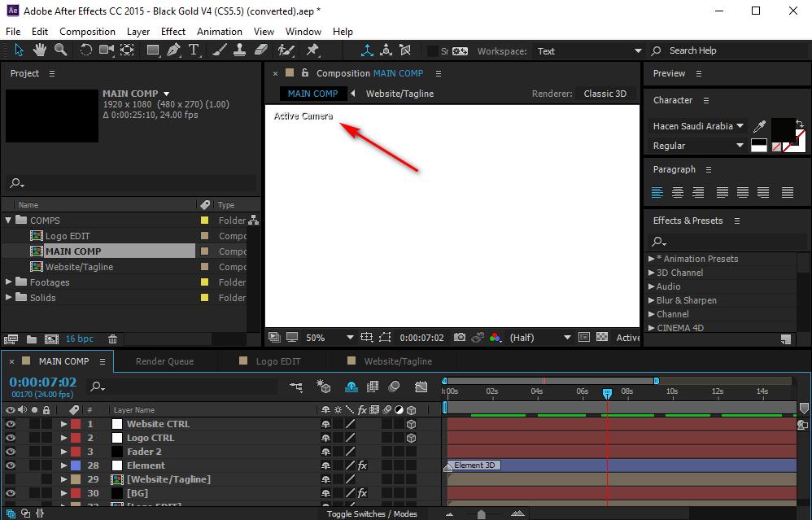Click the black fill color swatch
The image size is (812, 520).
tap(783, 129)
